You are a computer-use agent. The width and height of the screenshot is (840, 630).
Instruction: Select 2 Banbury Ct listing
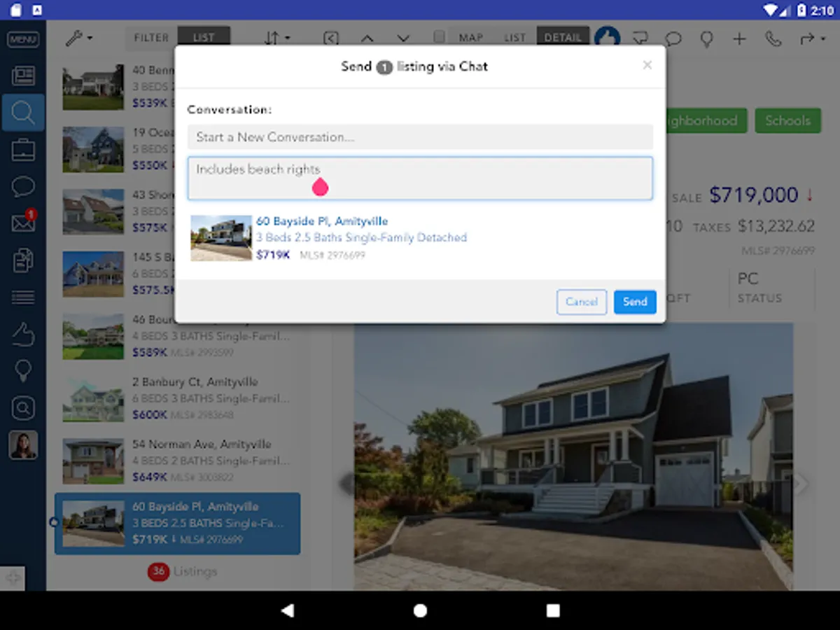pos(177,398)
